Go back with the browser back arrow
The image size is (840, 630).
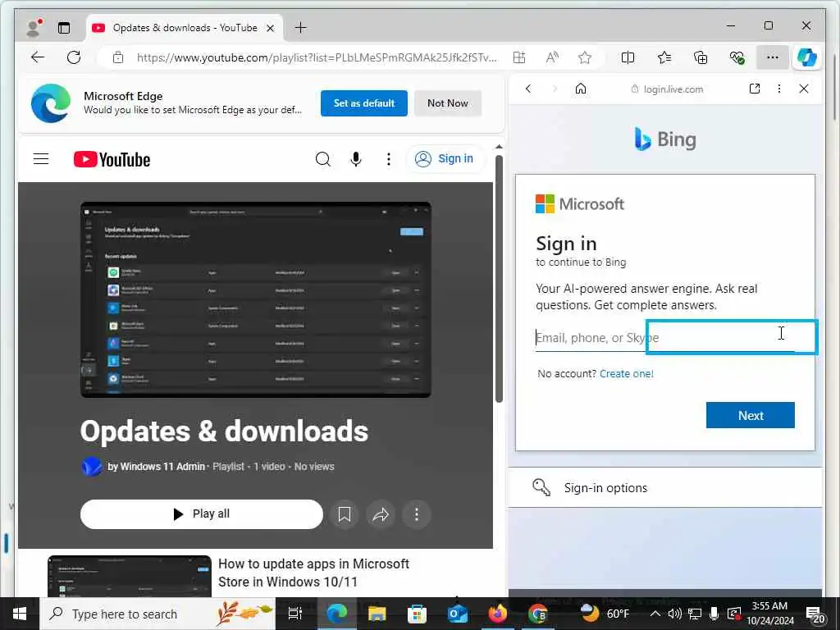click(38, 57)
